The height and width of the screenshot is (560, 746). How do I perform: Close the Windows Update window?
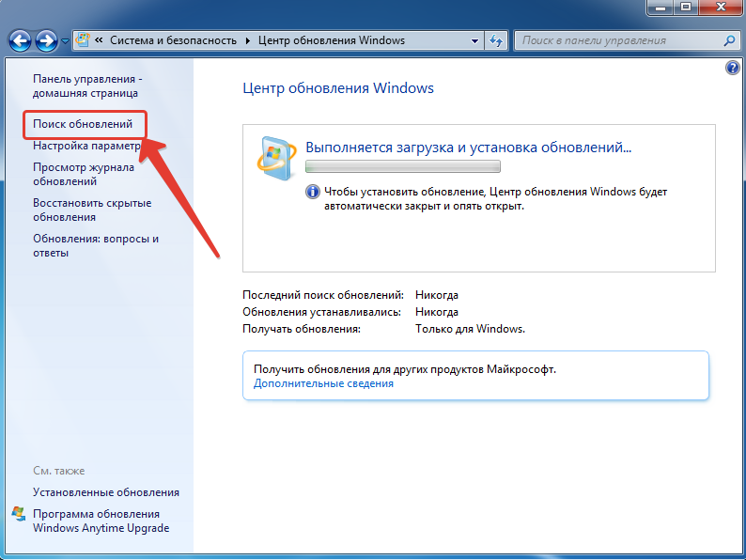[x=721, y=8]
